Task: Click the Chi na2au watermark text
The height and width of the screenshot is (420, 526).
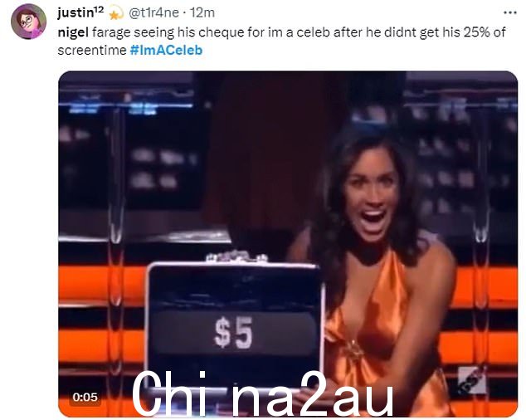Action: point(263,393)
